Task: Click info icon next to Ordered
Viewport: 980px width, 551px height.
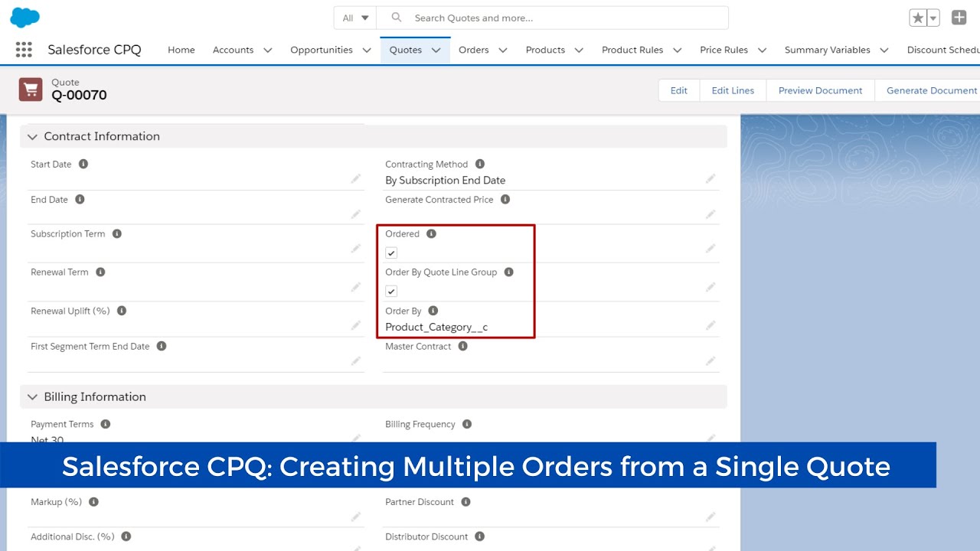Action: [431, 233]
